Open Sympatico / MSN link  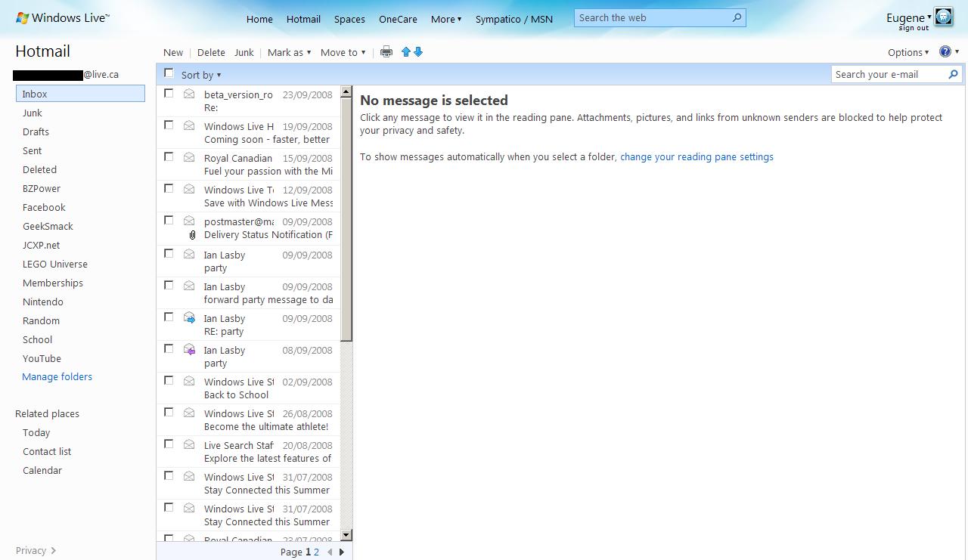(x=514, y=19)
